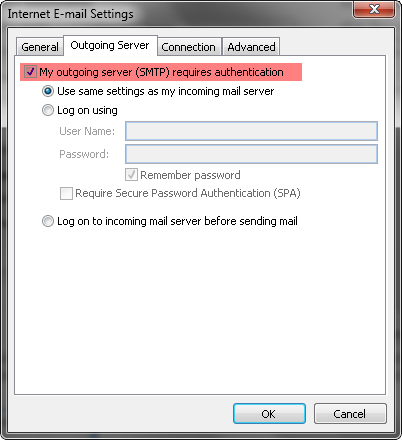Choose the Log on using radio option
This screenshot has width=402, height=440.
pos(48,110)
